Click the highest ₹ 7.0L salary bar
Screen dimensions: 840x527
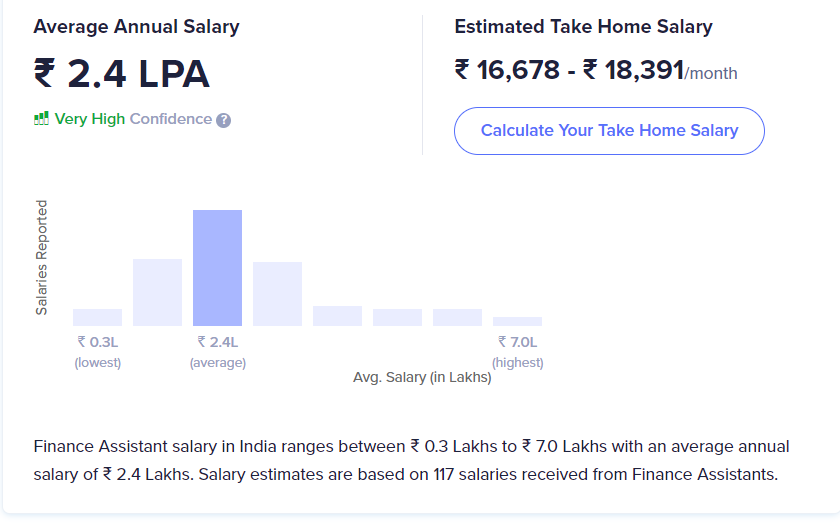pyautogui.click(x=518, y=321)
